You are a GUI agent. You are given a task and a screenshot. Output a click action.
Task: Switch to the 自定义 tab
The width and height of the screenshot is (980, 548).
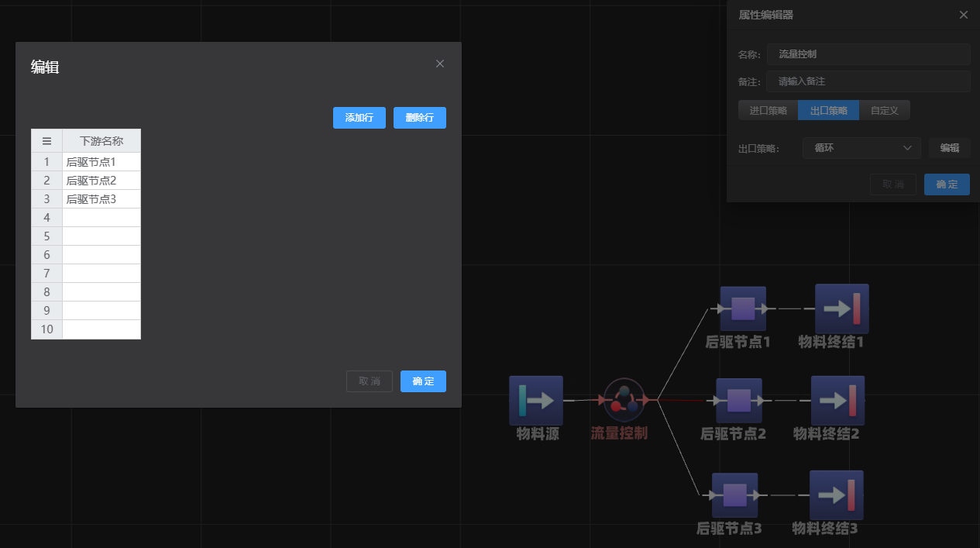884,111
